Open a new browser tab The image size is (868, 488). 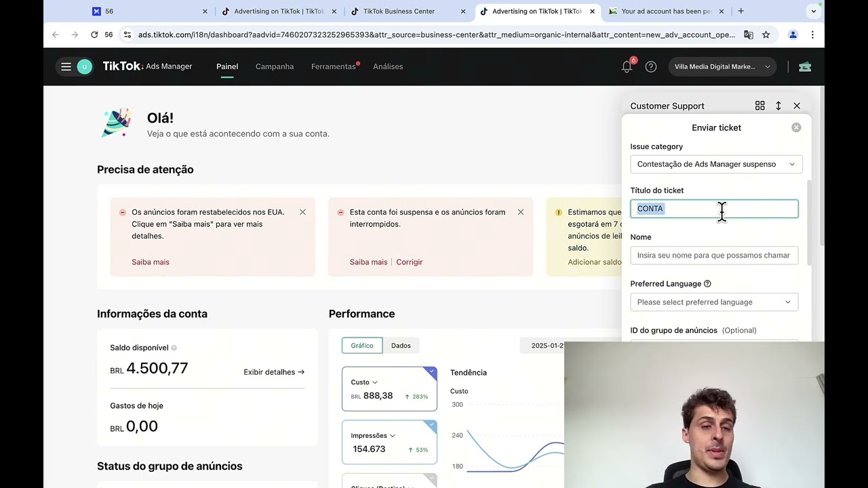pos(741,11)
